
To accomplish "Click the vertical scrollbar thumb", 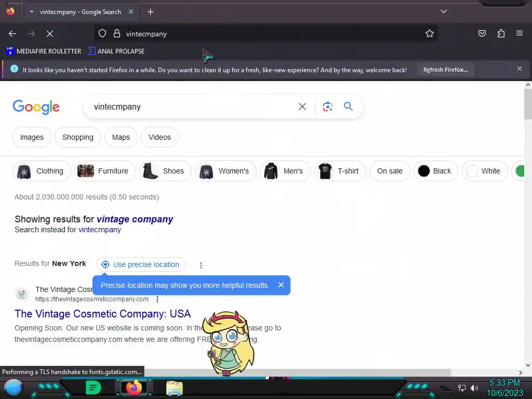I will tap(528, 104).
